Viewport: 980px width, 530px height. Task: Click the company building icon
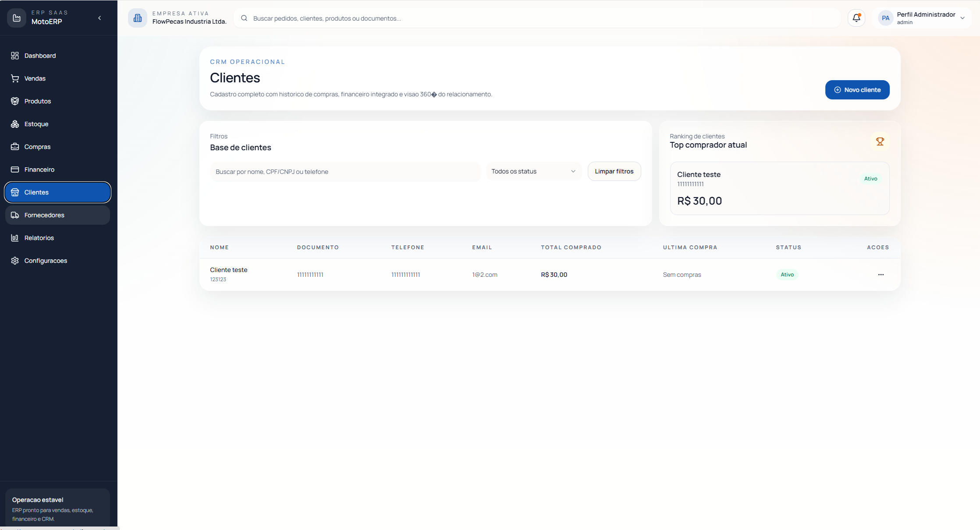click(x=138, y=18)
